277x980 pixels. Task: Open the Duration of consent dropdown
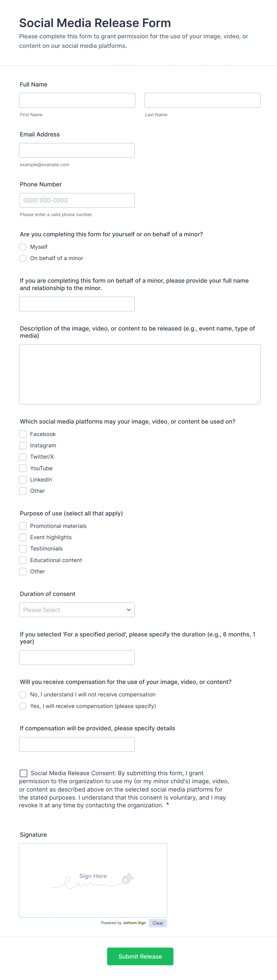(77, 609)
